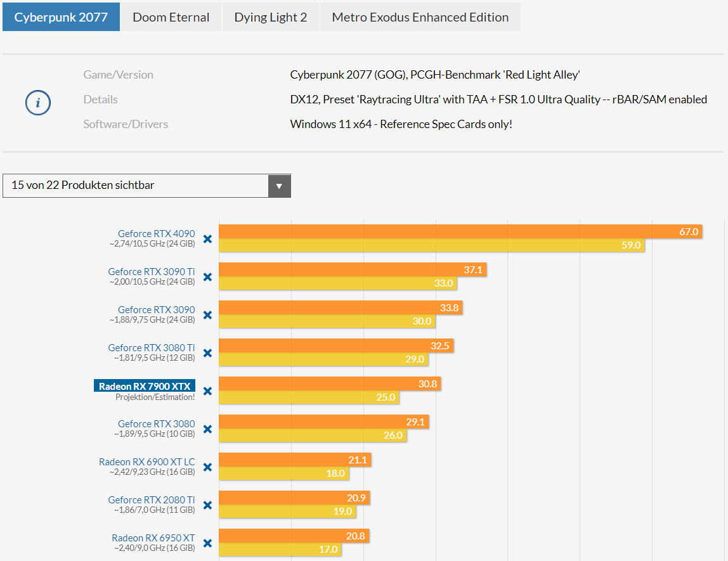Click the highlighted Radeon RX 7900 XTX label
Screen dimensions: 728x561
coord(145,386)
